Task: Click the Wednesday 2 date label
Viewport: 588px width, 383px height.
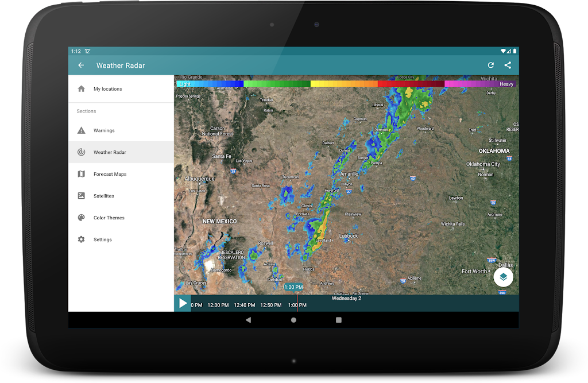Action: [346, 298]
